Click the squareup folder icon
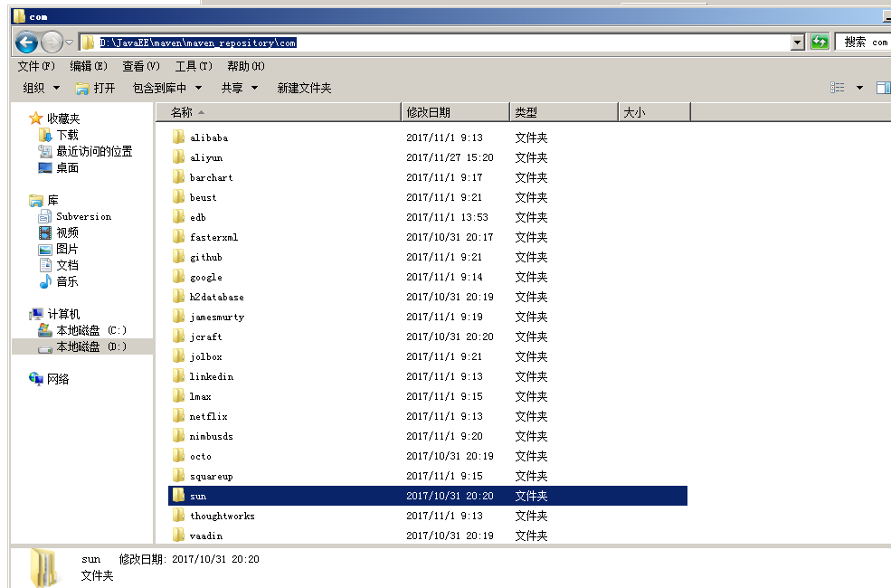Image resolution: width=891 pixels, height=588 pixels. pyautogui.click(x=178, y=475)
